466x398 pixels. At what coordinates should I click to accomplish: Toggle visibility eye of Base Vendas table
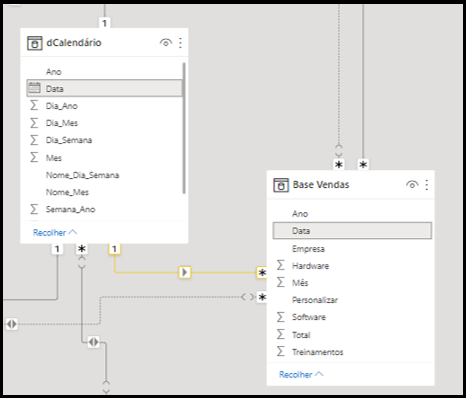coord(412,185)
